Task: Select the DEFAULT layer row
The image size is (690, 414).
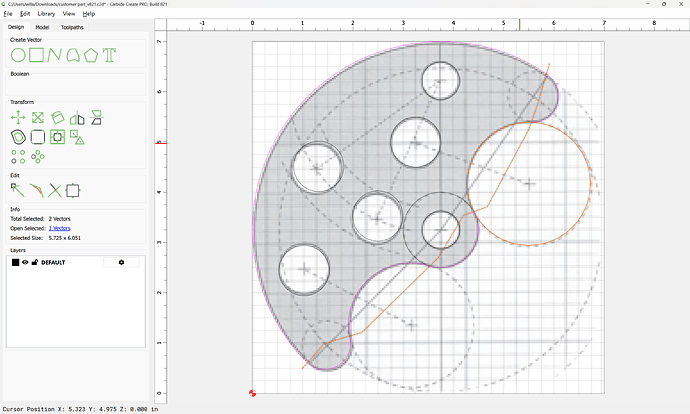Action: tap(76, 262)
